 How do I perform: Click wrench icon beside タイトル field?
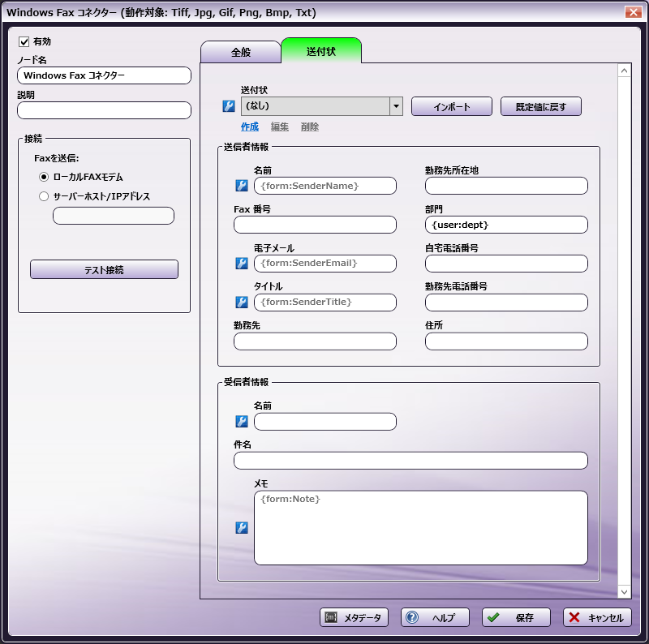(242, 303)
